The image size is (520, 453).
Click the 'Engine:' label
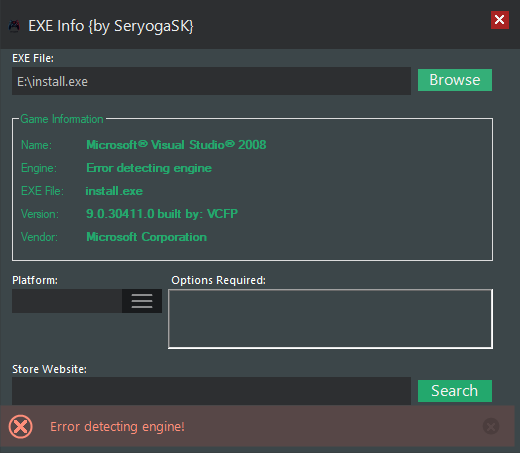coord(39,168)
